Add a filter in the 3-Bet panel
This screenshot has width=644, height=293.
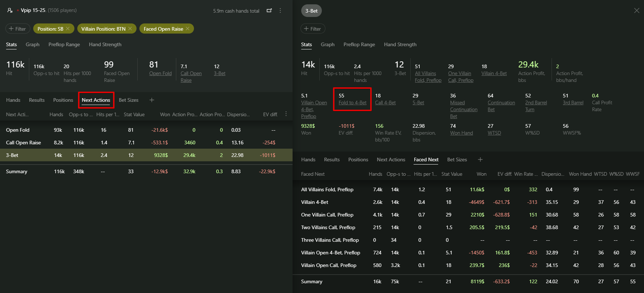point(312,29)
